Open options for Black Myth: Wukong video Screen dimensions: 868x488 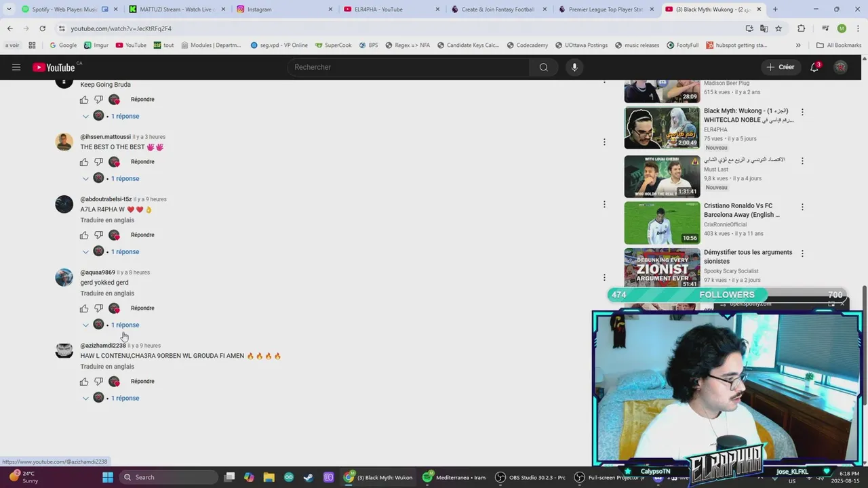point(802,113)
